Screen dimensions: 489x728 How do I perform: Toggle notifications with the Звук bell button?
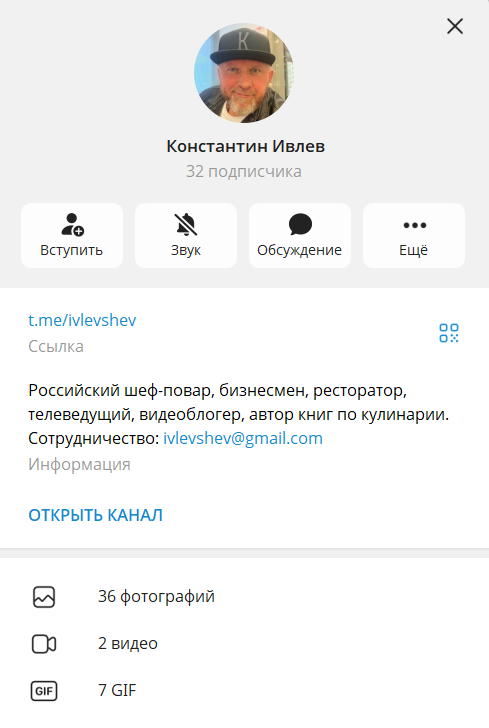pyautogui.click(x=186, y=235)
